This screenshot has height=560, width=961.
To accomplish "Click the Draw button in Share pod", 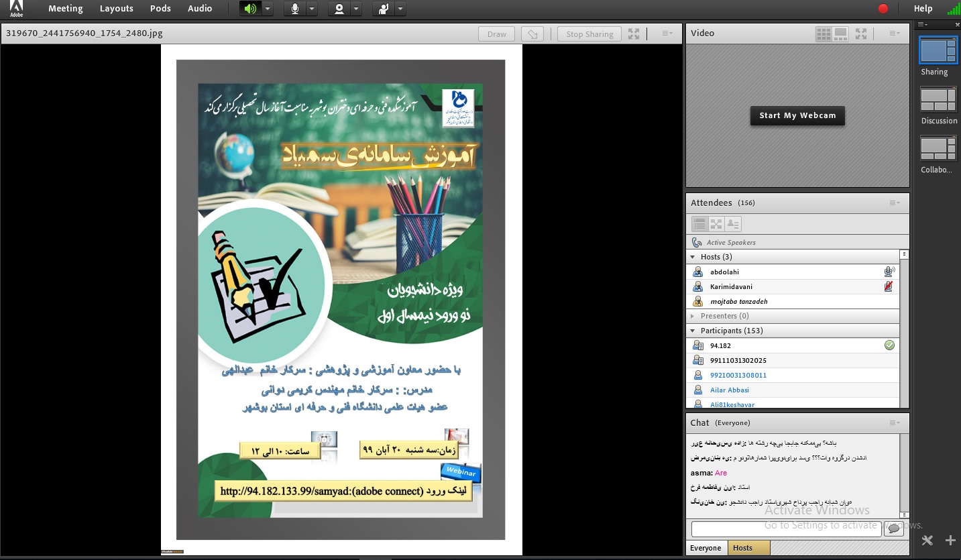I will 497,34.
